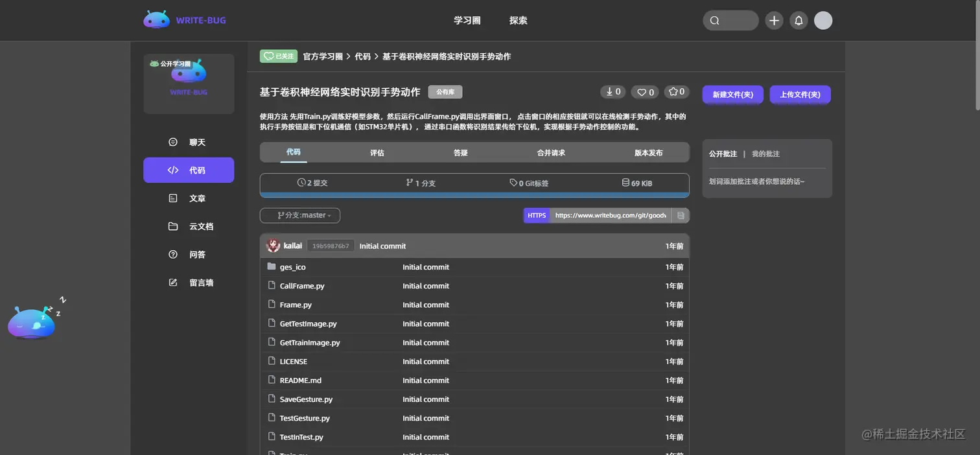Click the star favorite counter

point(676,92)
